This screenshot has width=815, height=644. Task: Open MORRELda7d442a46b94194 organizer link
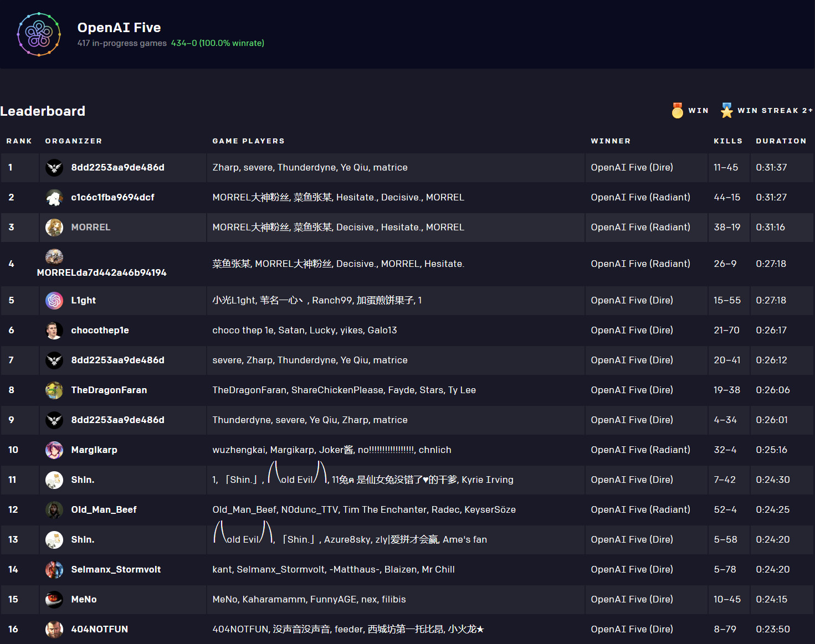101,273
